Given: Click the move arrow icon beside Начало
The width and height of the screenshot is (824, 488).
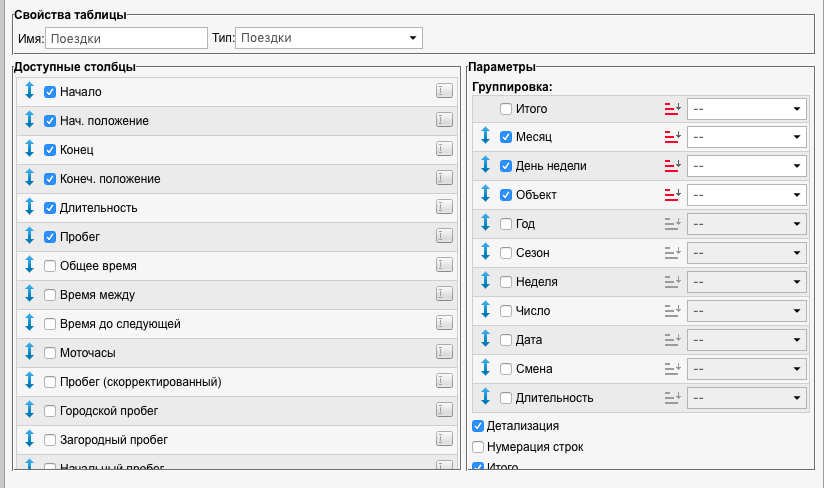Looking at the screenshot, I should [x=29, y=91].
